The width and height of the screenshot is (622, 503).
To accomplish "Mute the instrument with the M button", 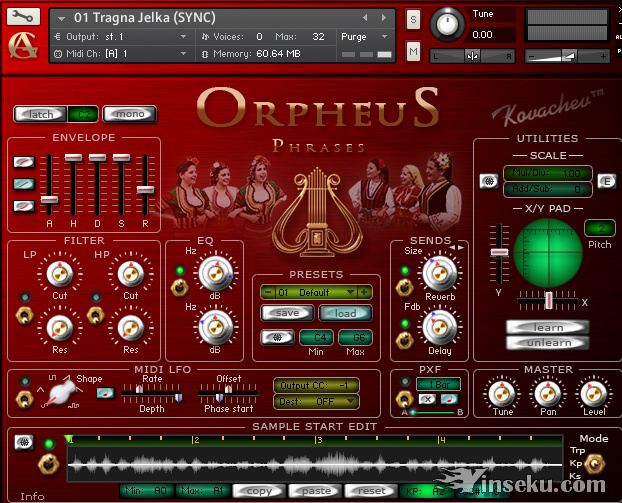I will [413, 50].
